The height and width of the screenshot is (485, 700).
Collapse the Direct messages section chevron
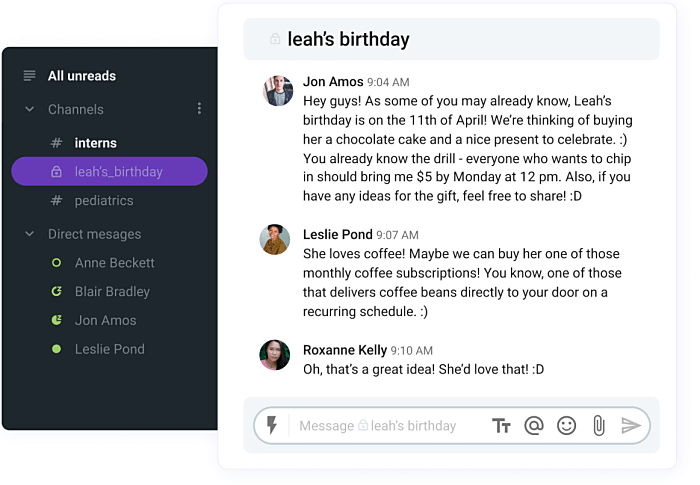click(x=29, y=234)
